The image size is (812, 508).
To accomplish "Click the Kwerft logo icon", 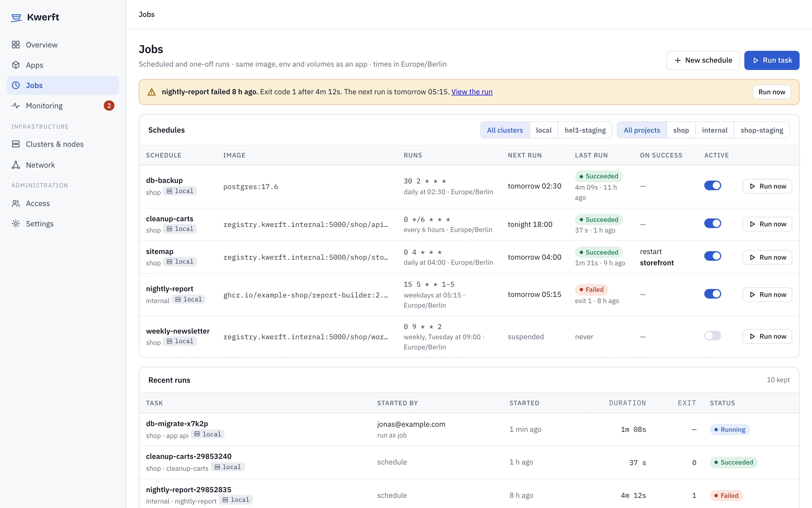I will [16, 17].
